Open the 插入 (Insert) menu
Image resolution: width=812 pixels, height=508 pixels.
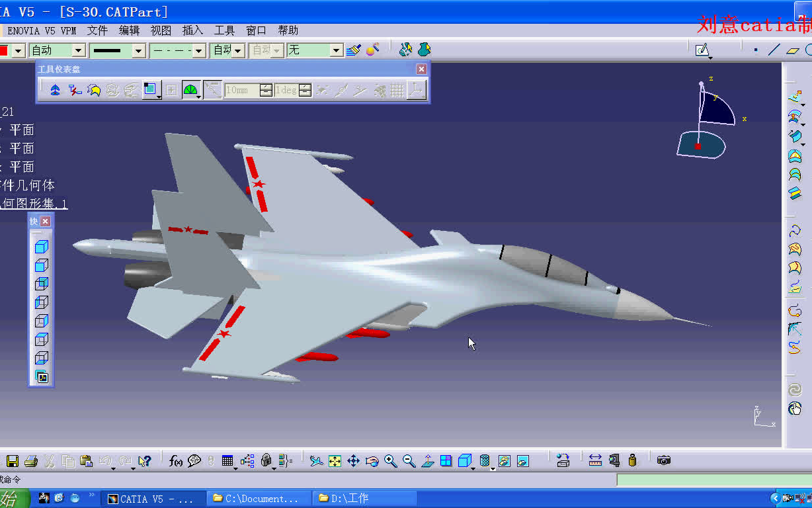coord(192,30)
